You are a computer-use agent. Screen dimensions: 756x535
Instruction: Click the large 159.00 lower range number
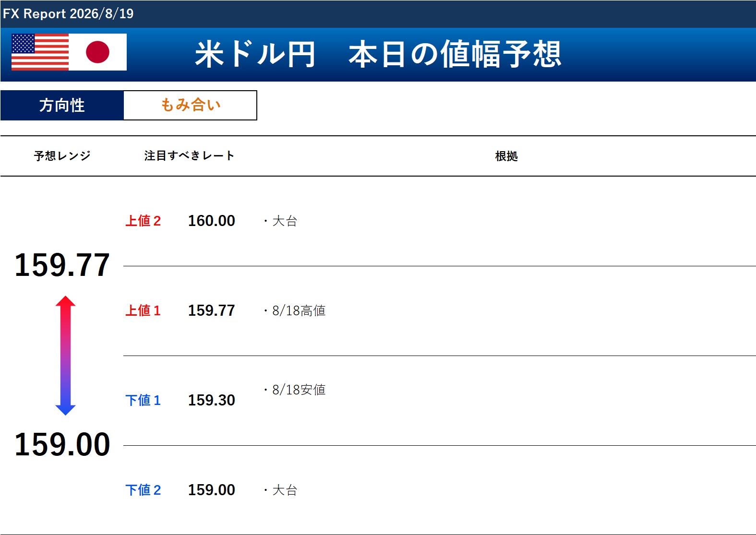click(62, 444)
